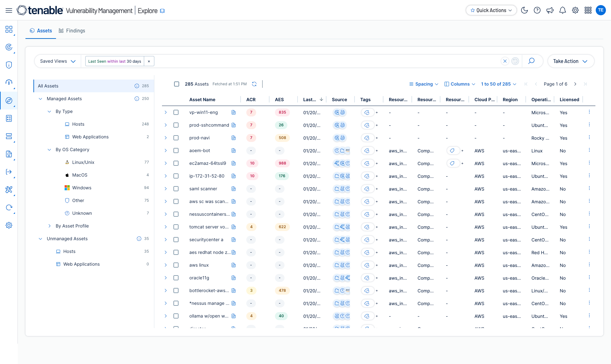Viewport: 611px width, 364px height.
Task: Click the refresh assets list icon
Action: point(254,84)
